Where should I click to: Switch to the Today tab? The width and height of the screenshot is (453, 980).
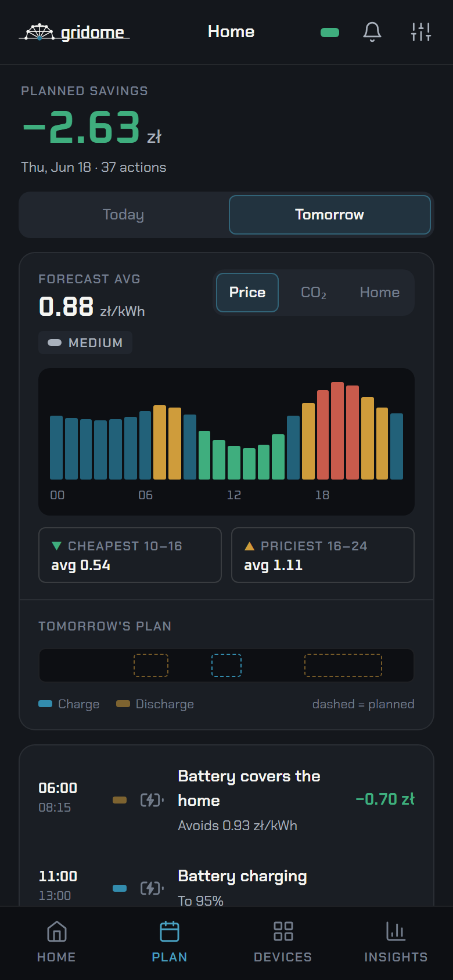pos(123,215)
